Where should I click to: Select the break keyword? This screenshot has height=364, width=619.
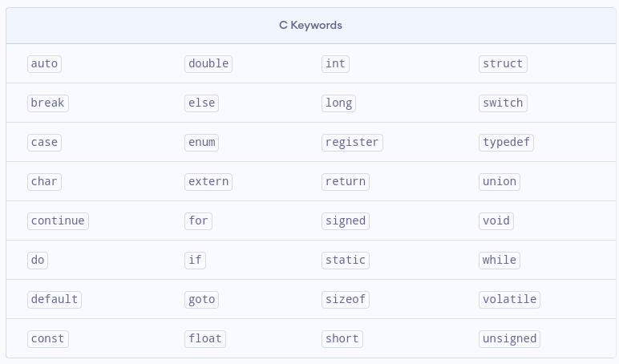coord(47,103)
